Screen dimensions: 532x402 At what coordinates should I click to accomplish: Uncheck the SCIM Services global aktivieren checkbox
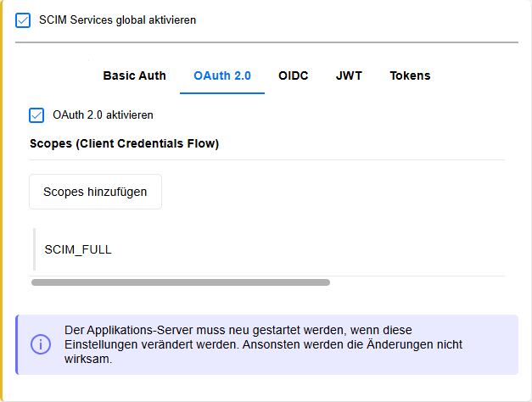[x=23, y=20]
